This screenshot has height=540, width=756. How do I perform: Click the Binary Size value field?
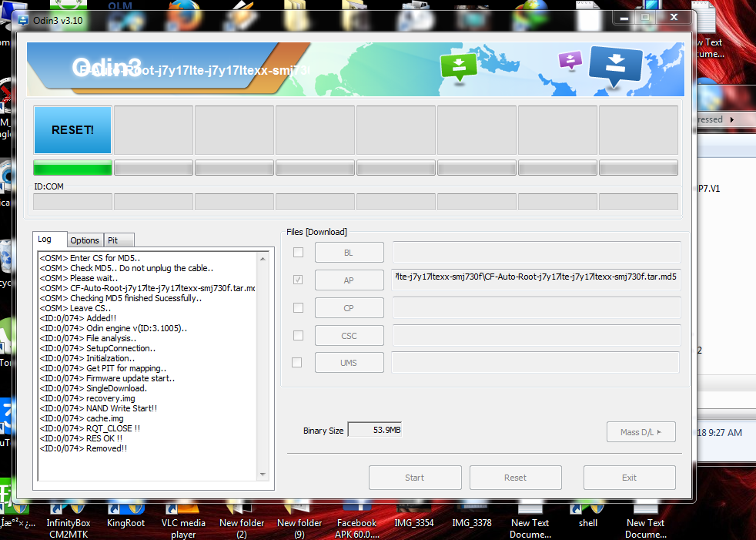(375, 430)
